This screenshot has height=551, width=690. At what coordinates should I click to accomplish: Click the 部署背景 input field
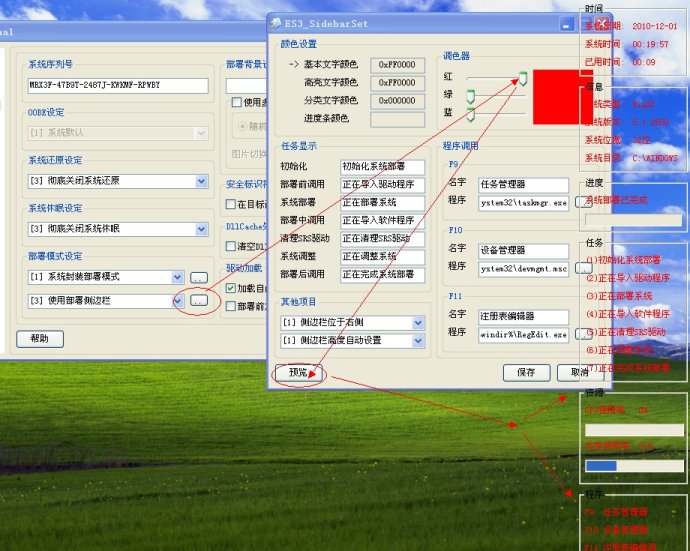(x=247, y=85)
